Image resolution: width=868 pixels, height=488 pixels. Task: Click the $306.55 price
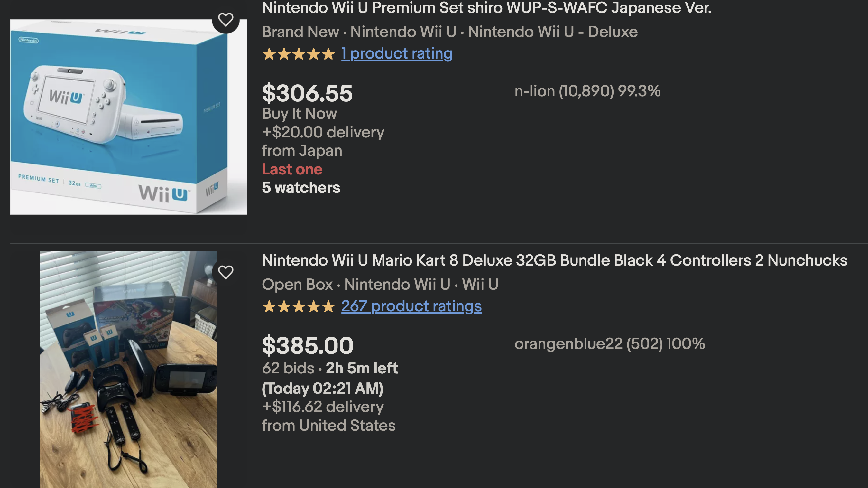(x=307, y=93)
